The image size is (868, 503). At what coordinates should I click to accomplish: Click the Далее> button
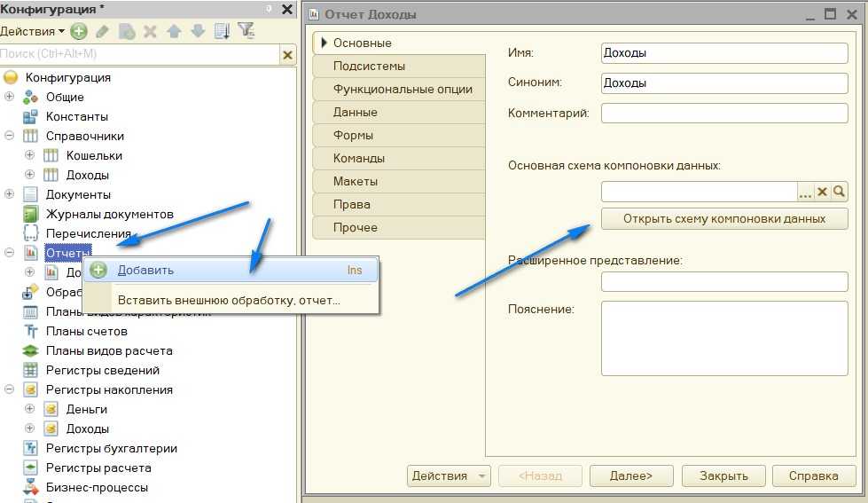click(631, 475)
